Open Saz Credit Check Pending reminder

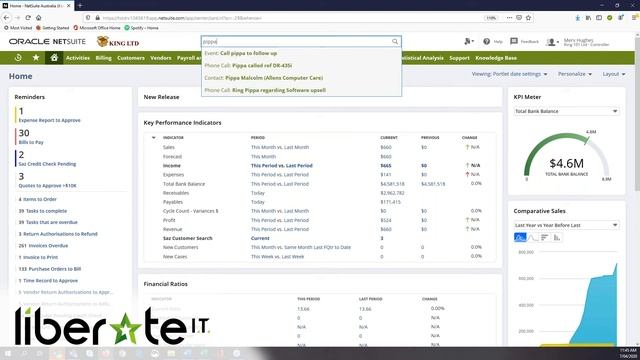point(47,164)
